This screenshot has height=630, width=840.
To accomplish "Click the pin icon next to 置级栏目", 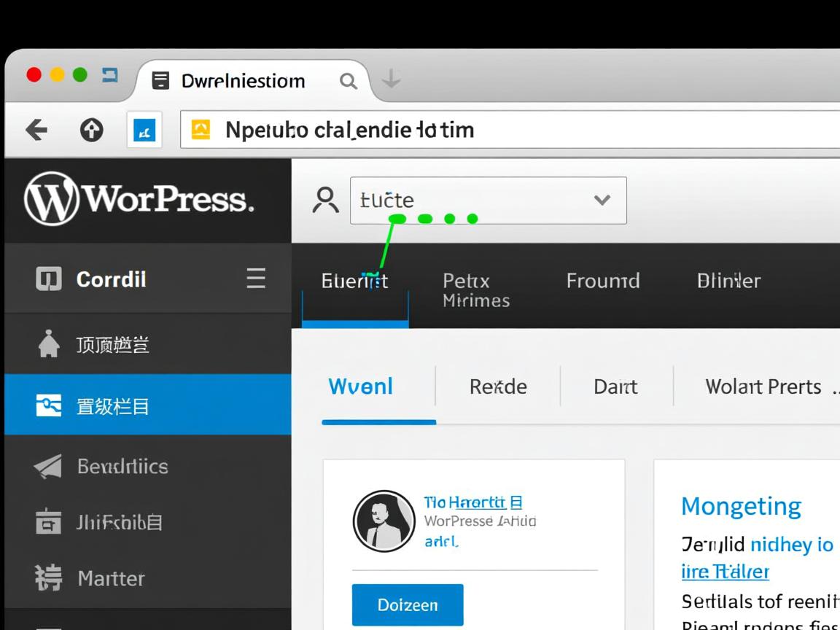I will coord(48,405).
